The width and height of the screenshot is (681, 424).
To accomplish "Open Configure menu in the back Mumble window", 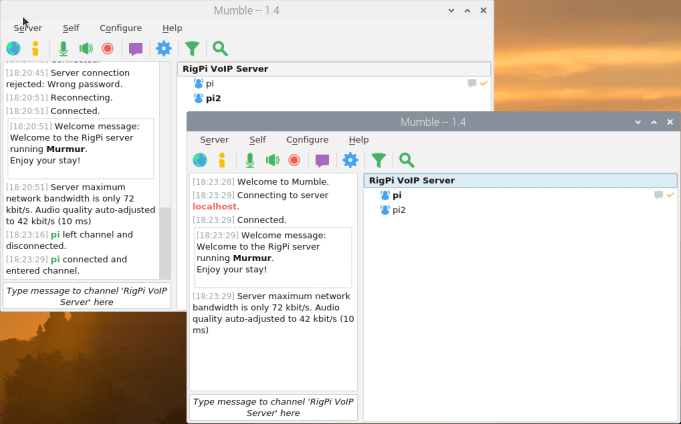I will click(x=121, y=28).
